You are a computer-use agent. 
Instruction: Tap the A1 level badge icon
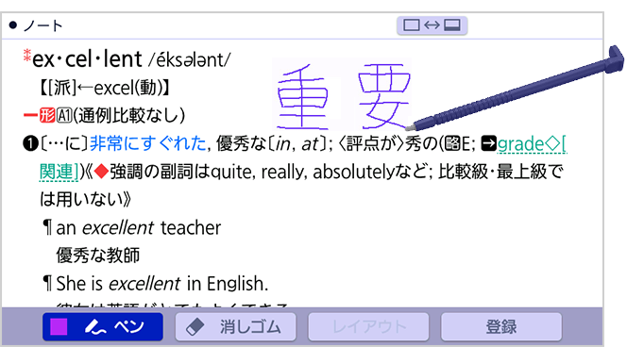(64, 116)
